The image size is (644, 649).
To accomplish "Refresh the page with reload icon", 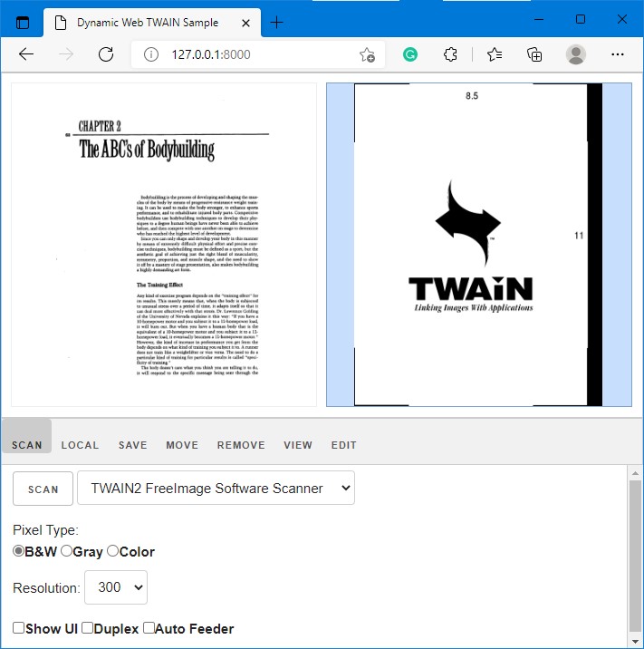I will (106, 54).
